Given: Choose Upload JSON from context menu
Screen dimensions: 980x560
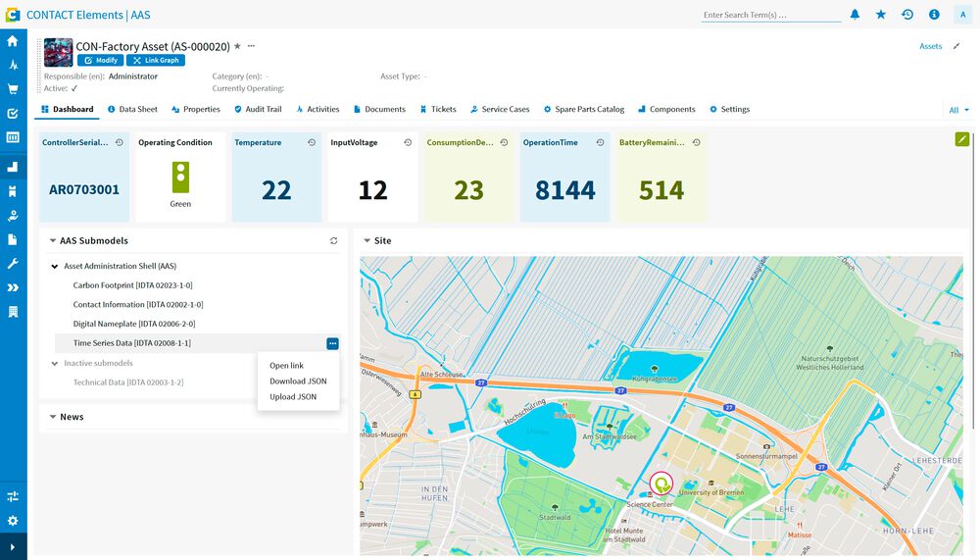Looking at the screenshot, I should 293,396.
